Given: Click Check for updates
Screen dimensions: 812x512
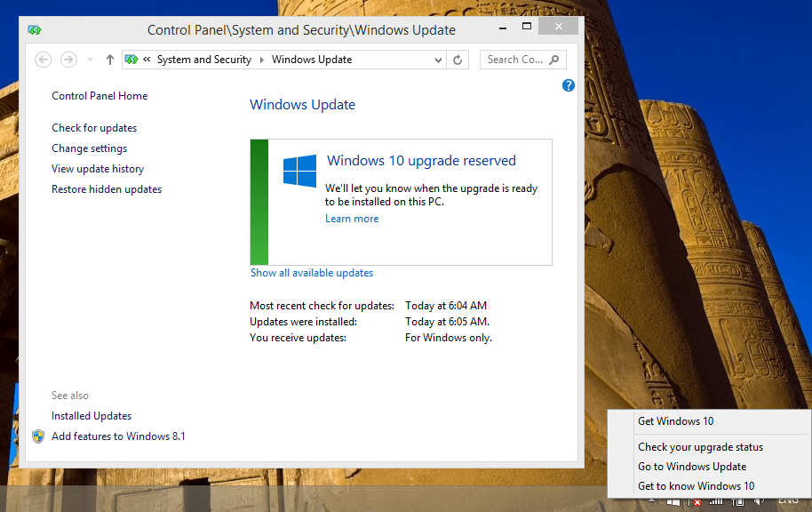Looking at the screenshot, I should [94, 128].
